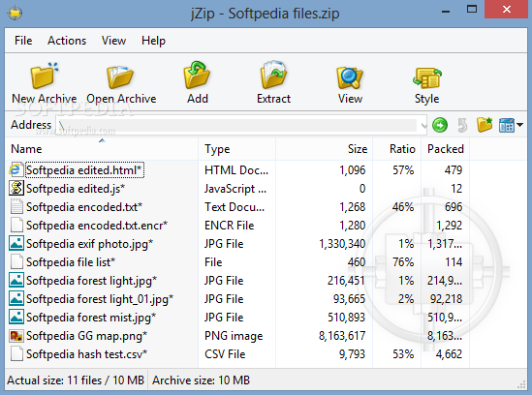Viewport: 532px width, 395px height.
Task: Select the file name Softpedia file list*
Action: pyautogui.click(x=71, y=262)
